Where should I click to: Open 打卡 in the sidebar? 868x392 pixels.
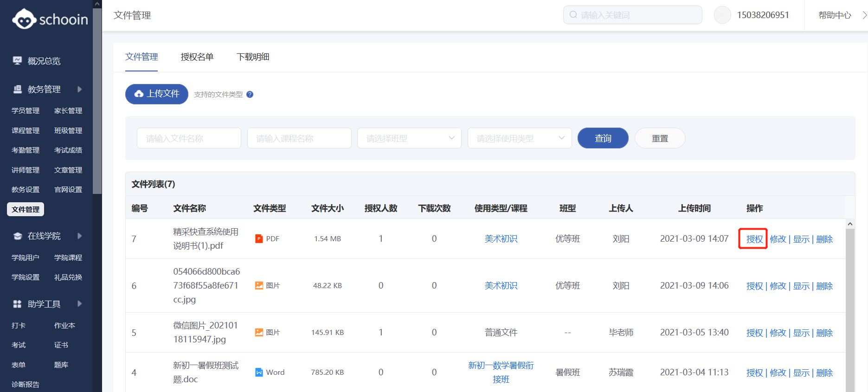[x=19, y=325]
